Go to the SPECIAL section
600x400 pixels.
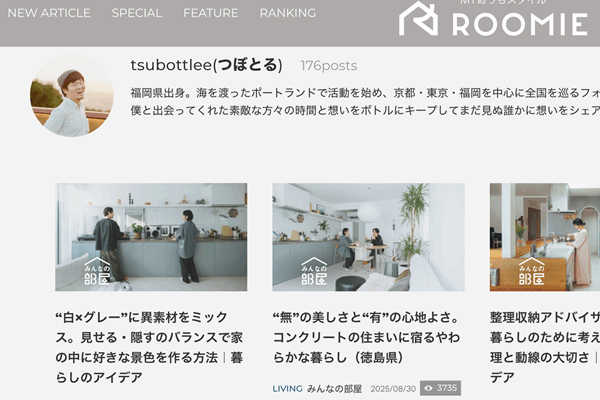[137, 13]
